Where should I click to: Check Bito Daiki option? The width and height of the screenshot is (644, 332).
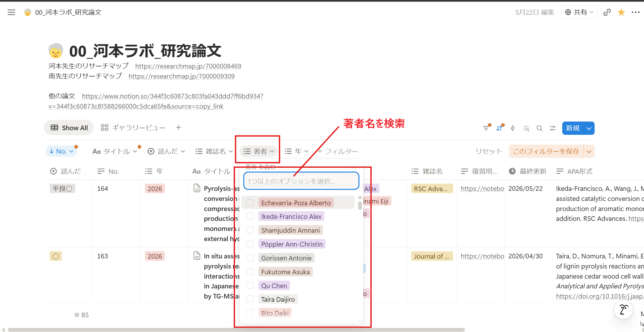[x=250, y=313]
